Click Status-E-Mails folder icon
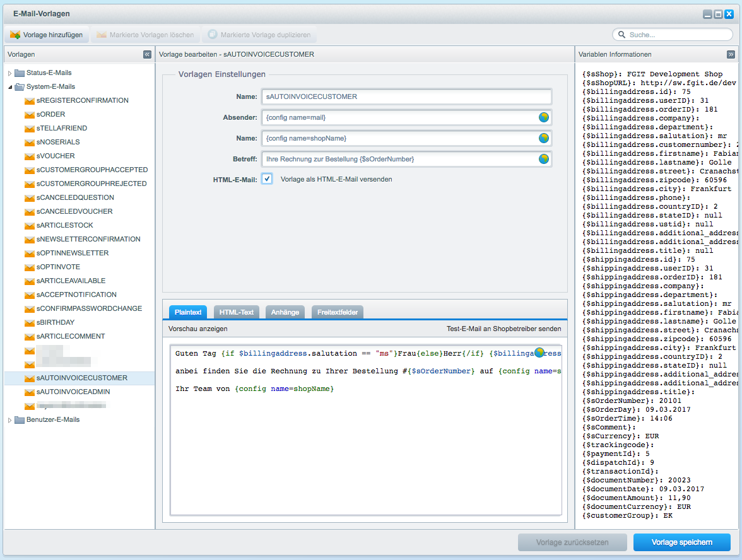742x560 pixels. pos(20,73)
